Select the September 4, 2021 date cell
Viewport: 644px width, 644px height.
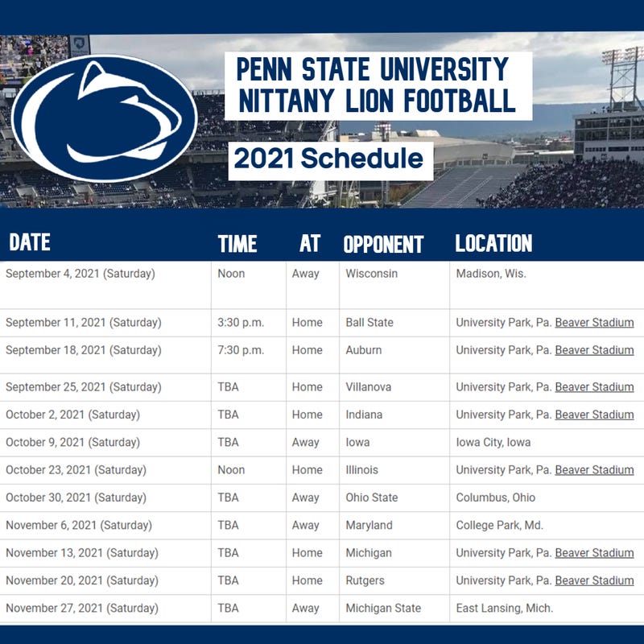click(x=80, y=274)
